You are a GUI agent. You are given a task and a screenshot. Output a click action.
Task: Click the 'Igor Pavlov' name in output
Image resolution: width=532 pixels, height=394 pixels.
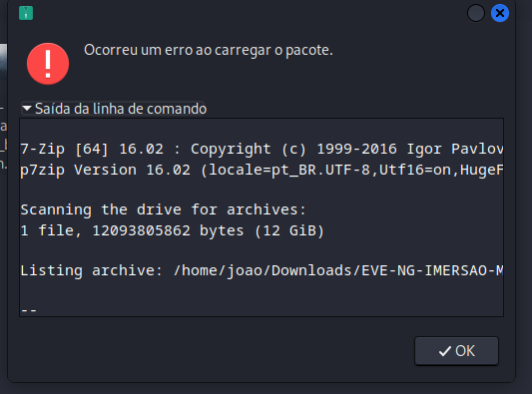[455, 150]
